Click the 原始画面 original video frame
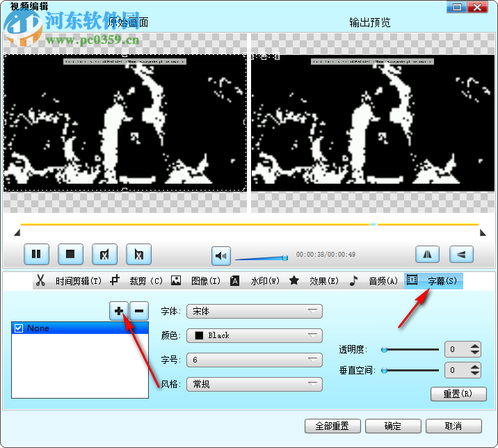This screenshot has width=498, height=448. click(x=125, y=123)
